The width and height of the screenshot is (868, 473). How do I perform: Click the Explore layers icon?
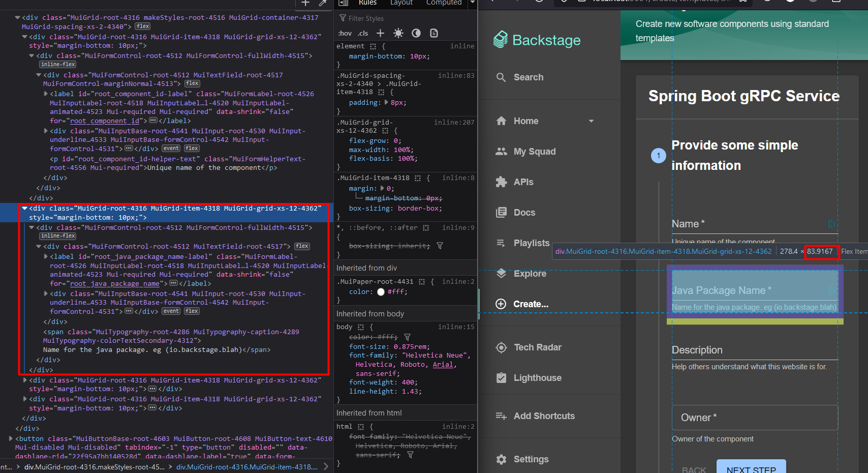tap(501, 274)
